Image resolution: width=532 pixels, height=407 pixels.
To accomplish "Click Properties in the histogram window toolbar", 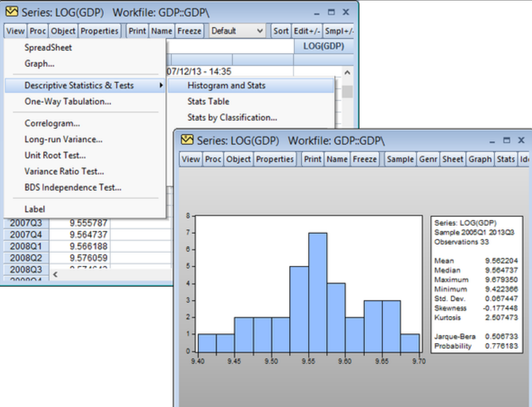I will pos(275,159).
